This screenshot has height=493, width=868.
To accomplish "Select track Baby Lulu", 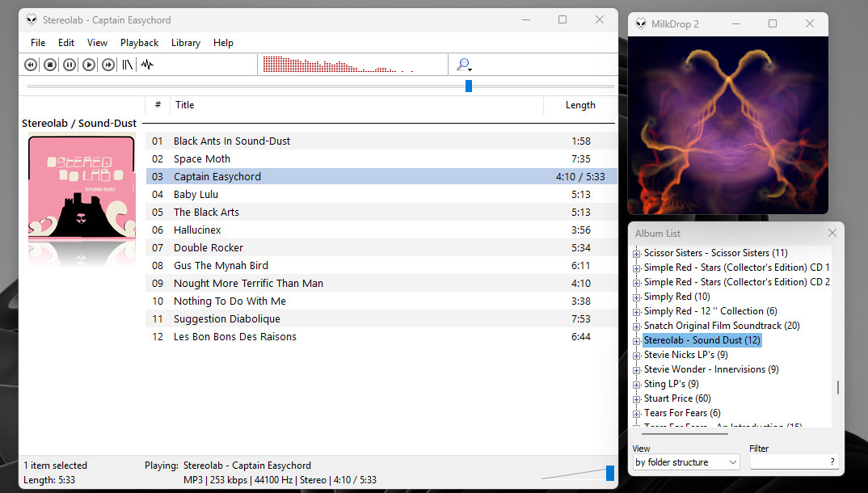I will (x=381, y=194).
